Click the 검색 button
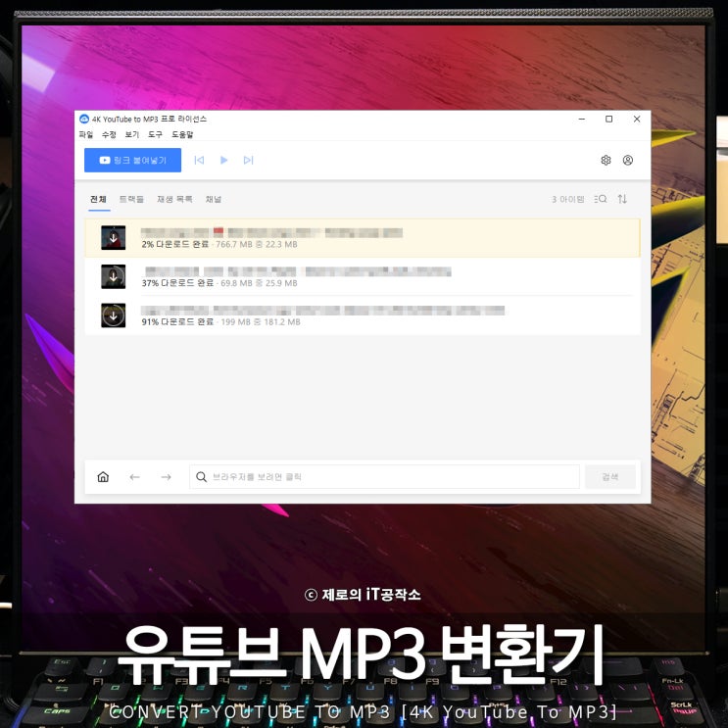This screenshot has width=728, height=728. coord(610,477)
